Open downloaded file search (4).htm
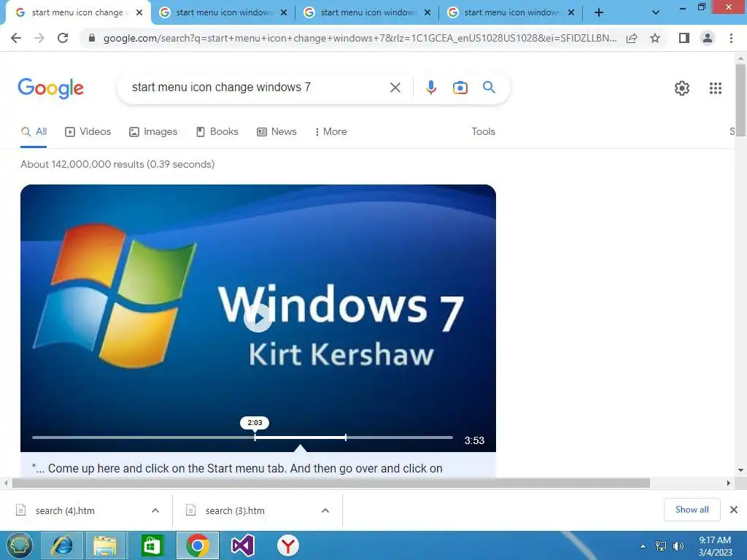This screenshot has height=560, width=747. point(65,510)
